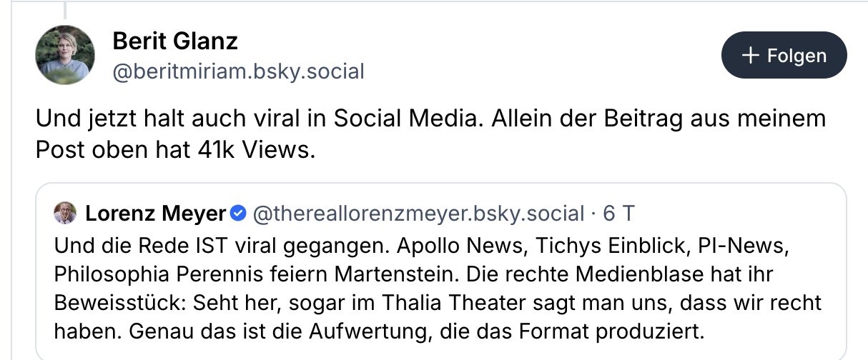
Task: Click the plus icon on Folgen
Action: point(750,56)
